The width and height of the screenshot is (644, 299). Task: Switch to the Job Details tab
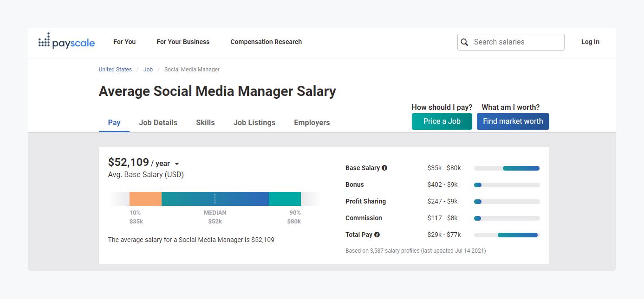pos(158,122)
